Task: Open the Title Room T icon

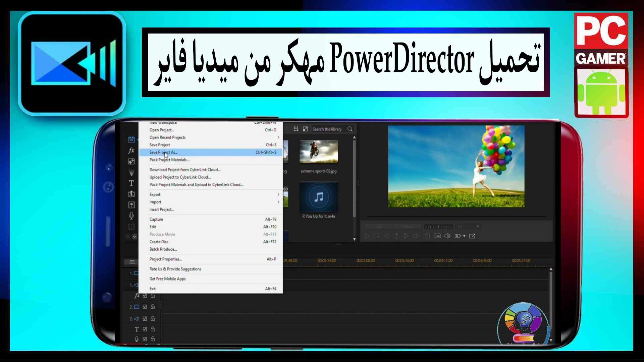Action: 131,183
